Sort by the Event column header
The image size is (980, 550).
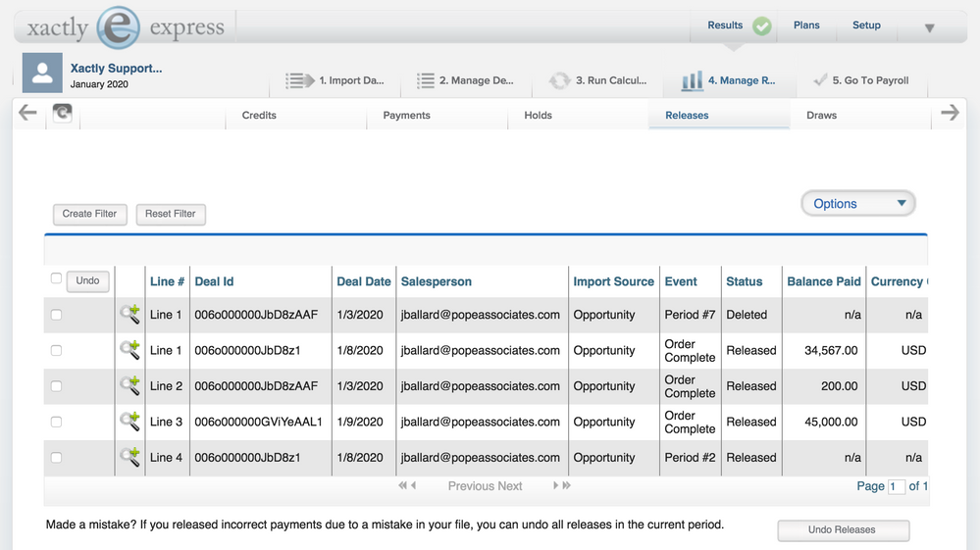pyautogui.click(x=681, y=281)
